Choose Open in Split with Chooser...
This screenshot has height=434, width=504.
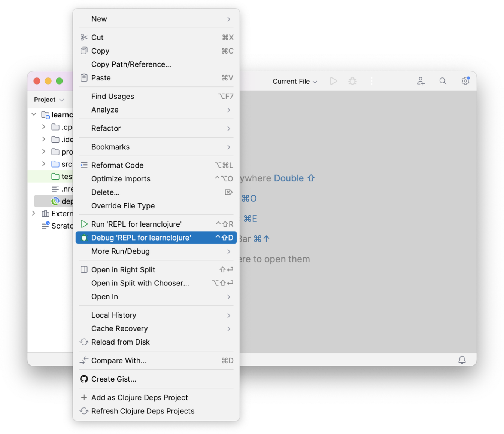pos(156,283)
